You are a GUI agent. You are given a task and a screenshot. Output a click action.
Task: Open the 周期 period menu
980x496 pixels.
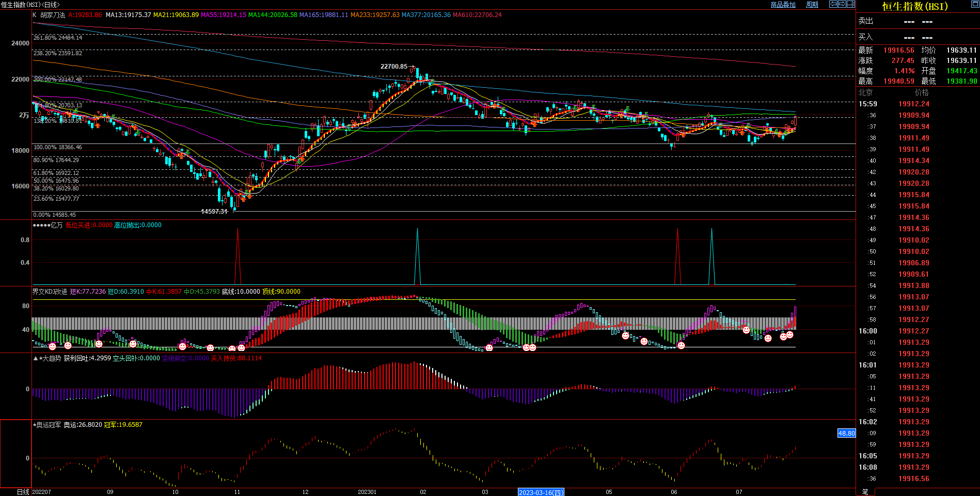[x=812, y=5]
